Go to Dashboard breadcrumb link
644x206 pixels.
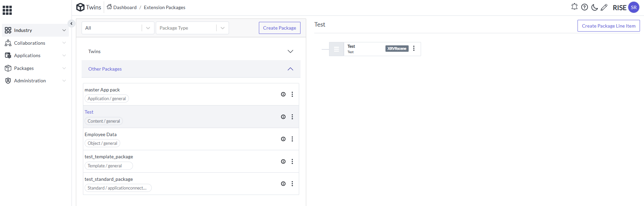point(125,7)
